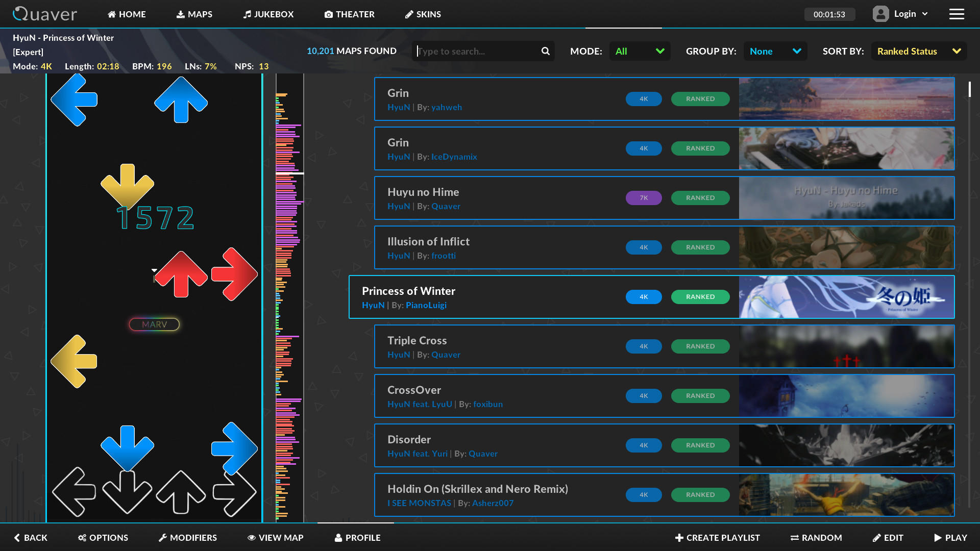Image resolution: width=980 pixels, height=551 pixels.
Task: Open the Skins menu
Action: point(423,14)
